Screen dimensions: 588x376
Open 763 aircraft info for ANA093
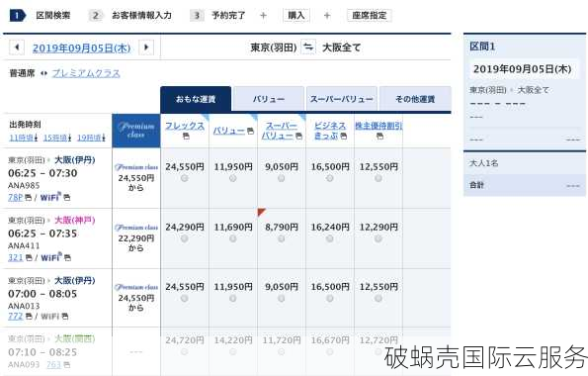point(53,365)
